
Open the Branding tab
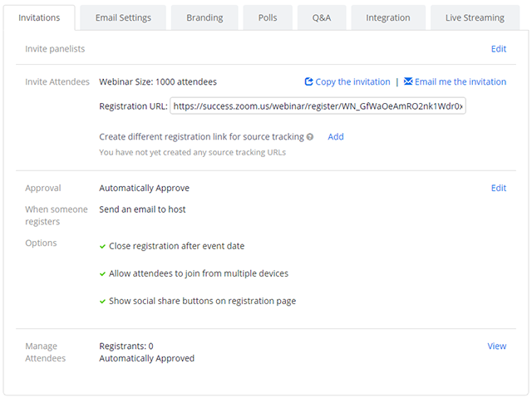pyautogui.click(x=204, y=17)
